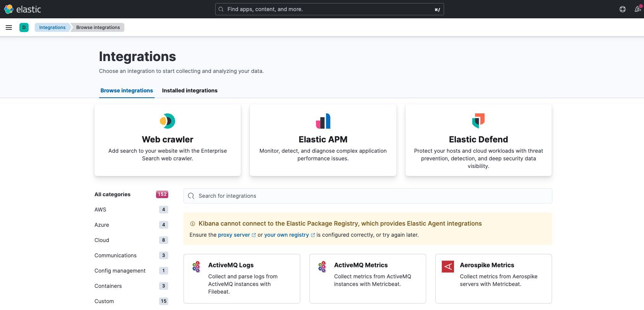Filter by Cloud category
Viewport: 644px width, 310px height.
click(131, 240)
